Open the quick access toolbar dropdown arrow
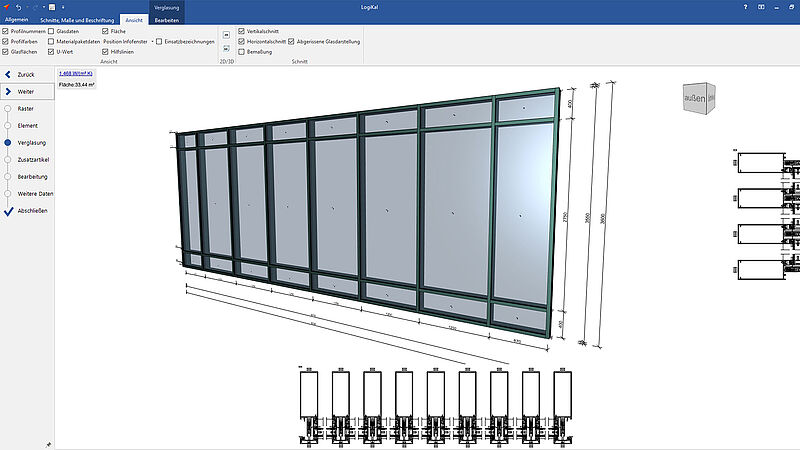 point(62,7)
